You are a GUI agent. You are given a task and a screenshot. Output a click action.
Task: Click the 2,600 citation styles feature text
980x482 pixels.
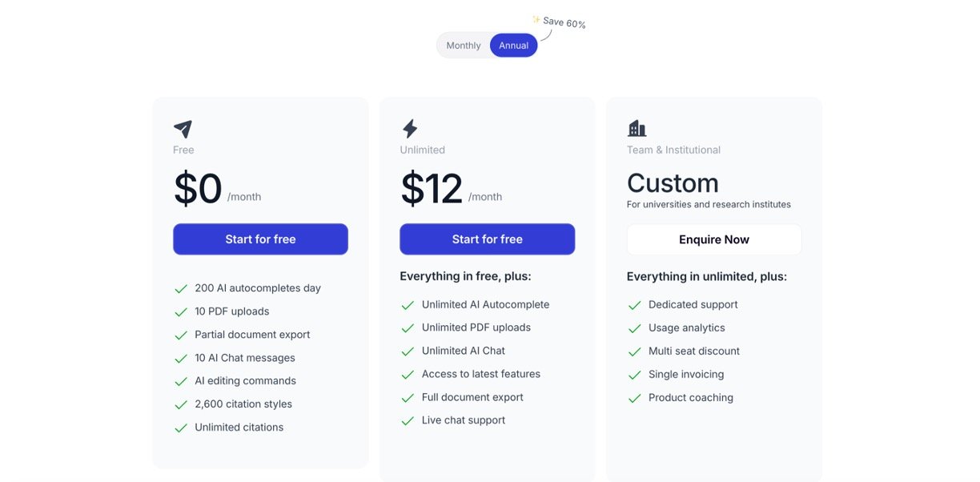pos(243,404)
